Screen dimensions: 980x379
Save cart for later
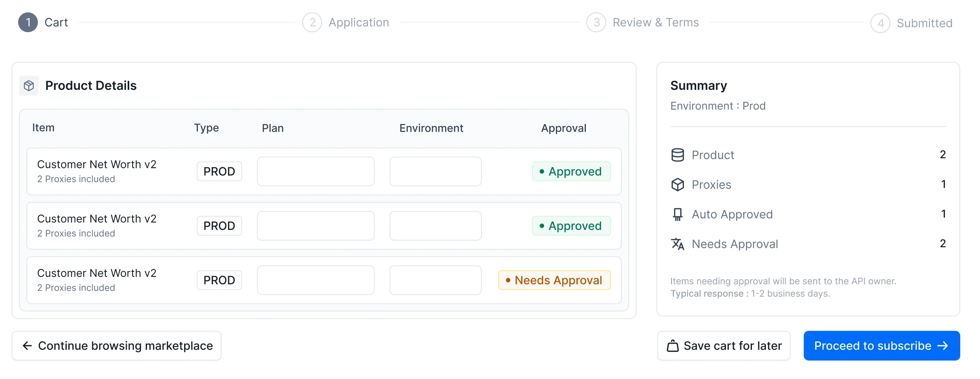[x=724, y=346]
